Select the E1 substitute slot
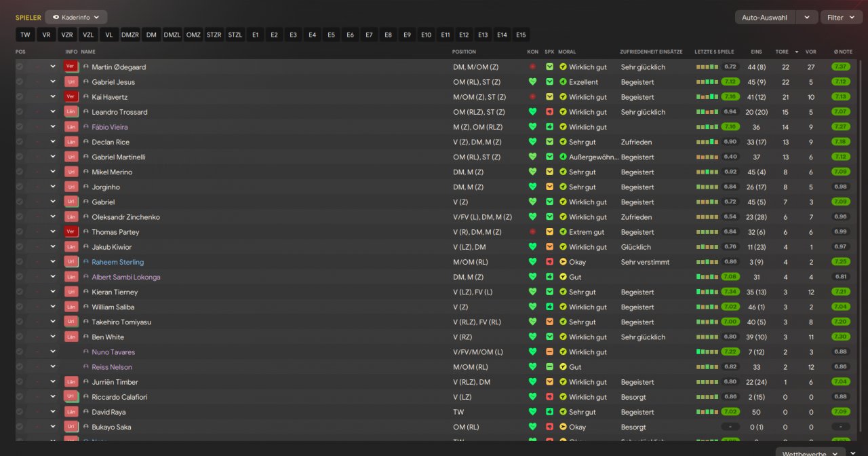This screenshot has height=456, width=868. (x=255, y=35)
